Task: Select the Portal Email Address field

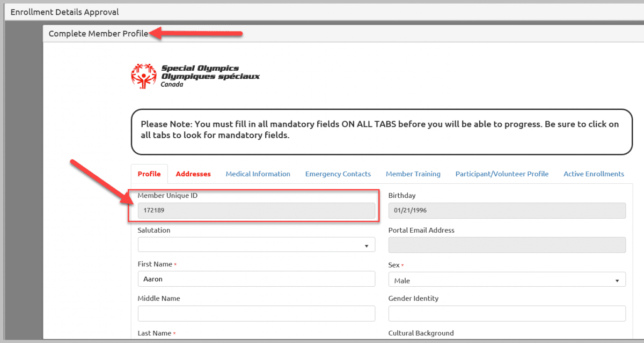Action: pos(507,245)
